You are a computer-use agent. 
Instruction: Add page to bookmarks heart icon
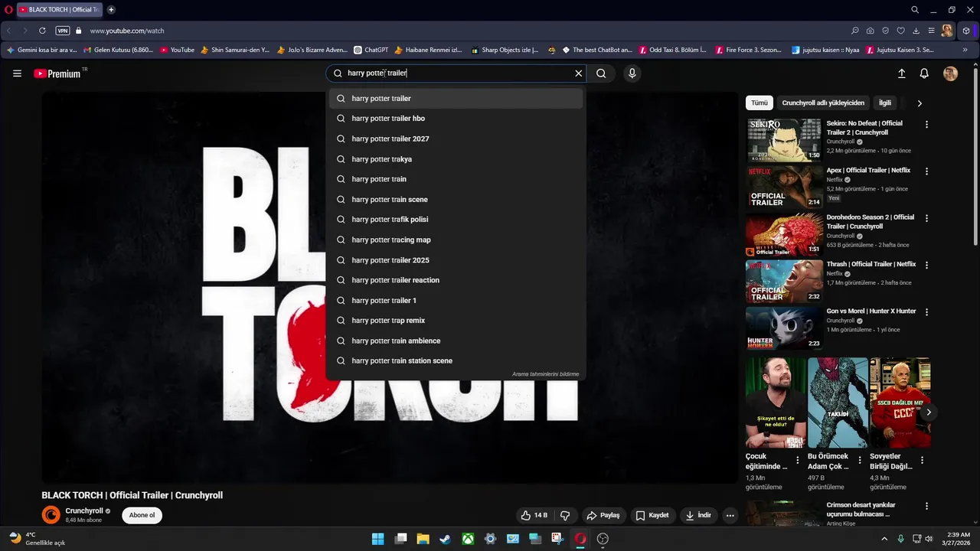[900, 31]
